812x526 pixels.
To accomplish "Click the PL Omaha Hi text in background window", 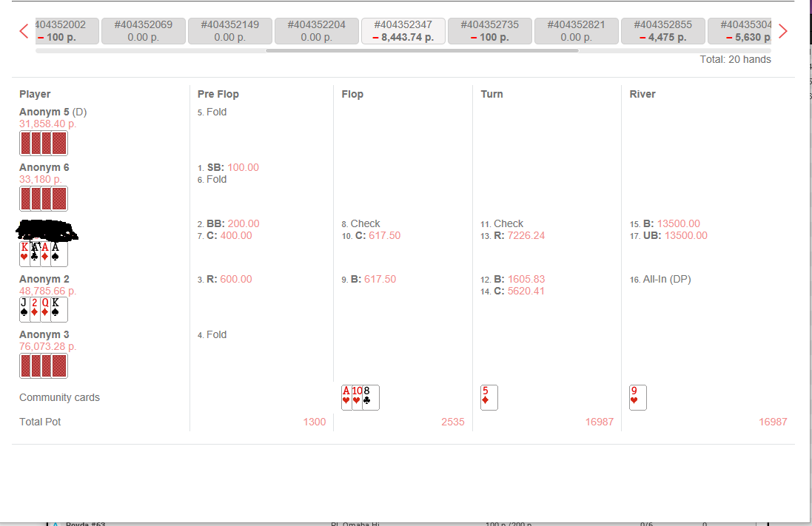I will point(355,524).
